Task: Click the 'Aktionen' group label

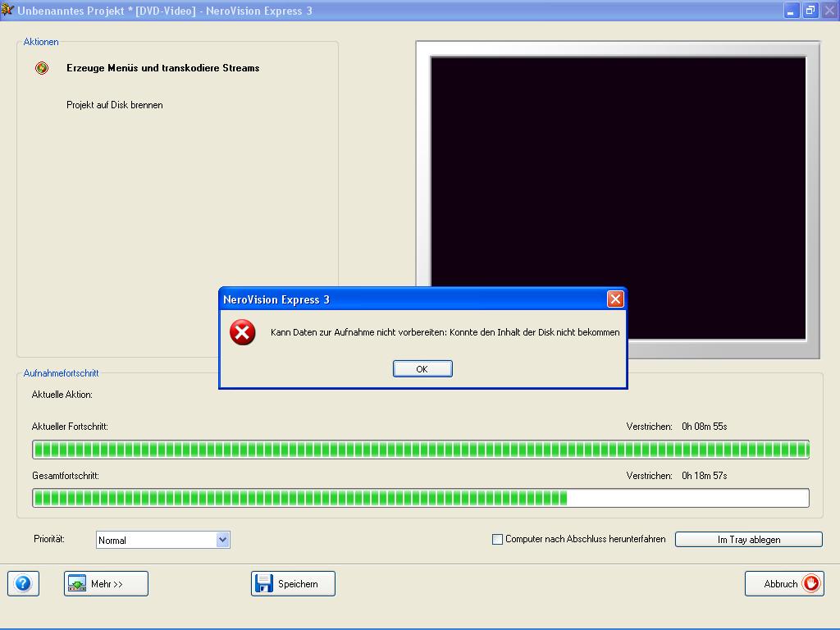Action: (41, 42)
